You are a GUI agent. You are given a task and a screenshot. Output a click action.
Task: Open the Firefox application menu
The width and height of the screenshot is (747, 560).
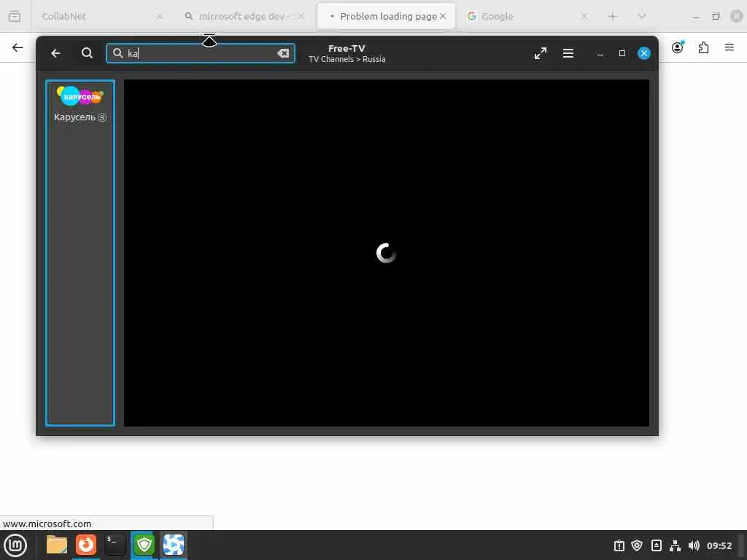coord(729,47)
